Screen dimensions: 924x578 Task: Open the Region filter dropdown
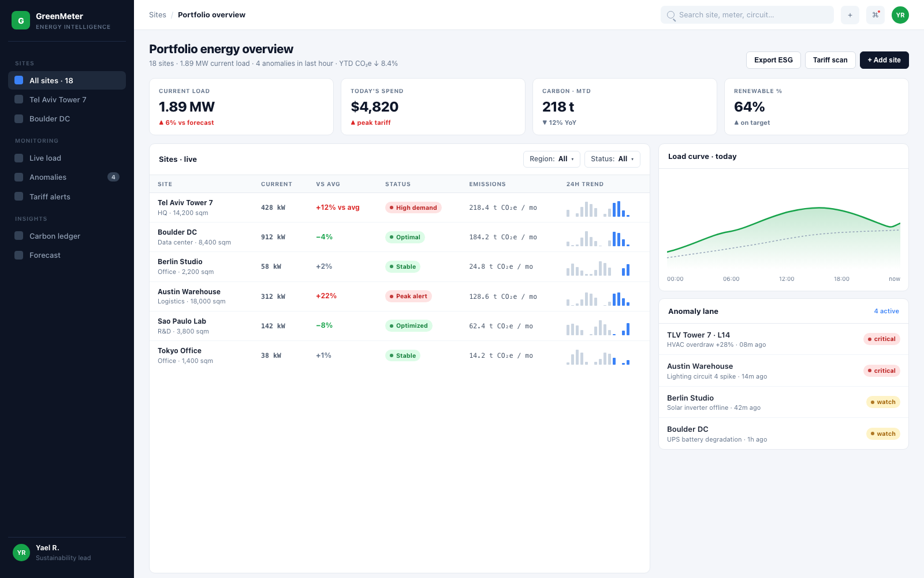point(552,159)
